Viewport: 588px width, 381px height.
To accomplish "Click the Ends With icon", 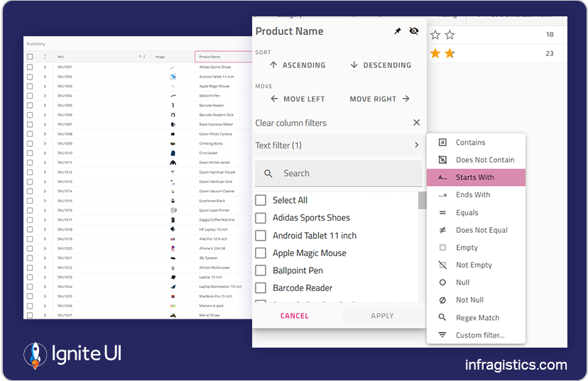I will [x=442, y=195].
